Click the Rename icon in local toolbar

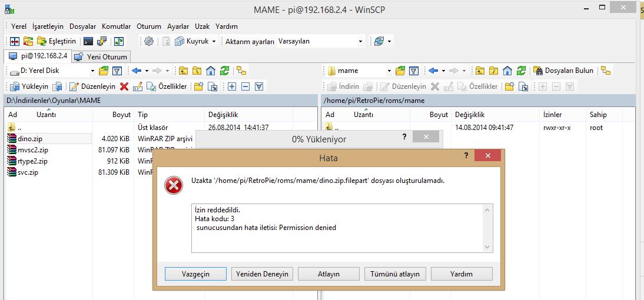138,86
